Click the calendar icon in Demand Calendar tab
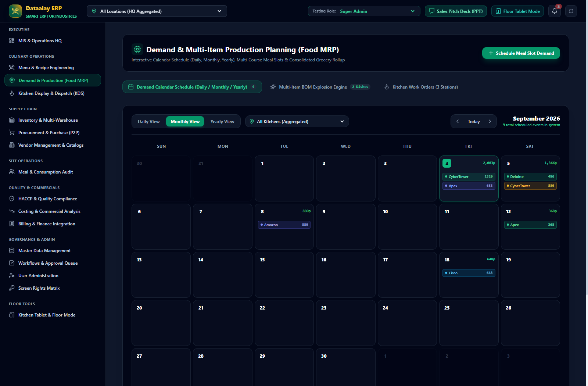Viewport: 588px width, 386px height. (x=131, y=87)
